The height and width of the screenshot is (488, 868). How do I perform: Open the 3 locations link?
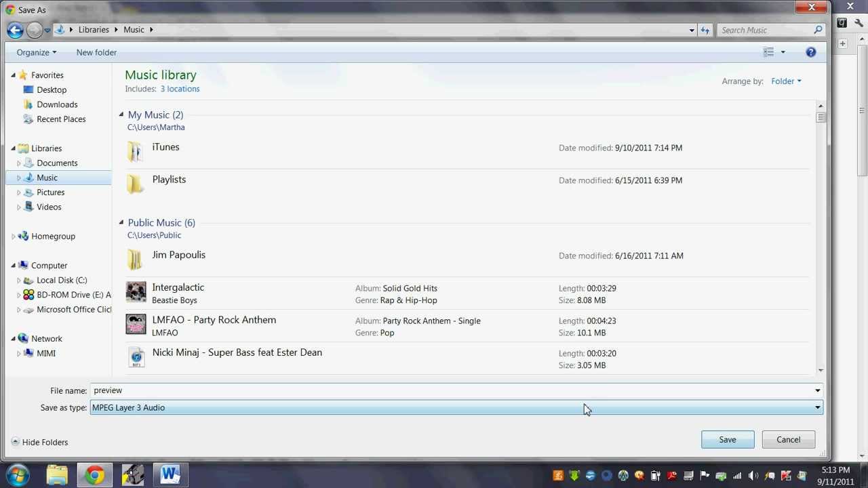(180, 89)
